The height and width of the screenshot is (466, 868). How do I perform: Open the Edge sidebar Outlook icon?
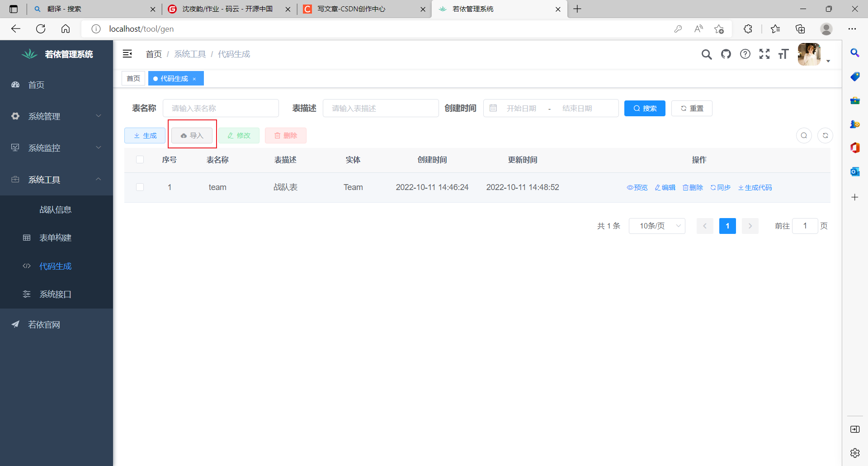(x=855, y=171)
